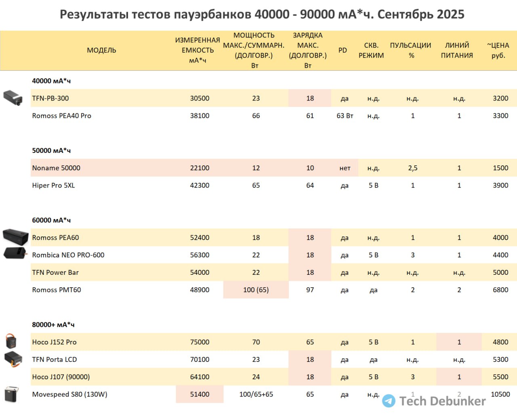Select the Rombica NEO PRO-600 model name
The height and width of the screenshot is (420, 517).
(68, 255)
